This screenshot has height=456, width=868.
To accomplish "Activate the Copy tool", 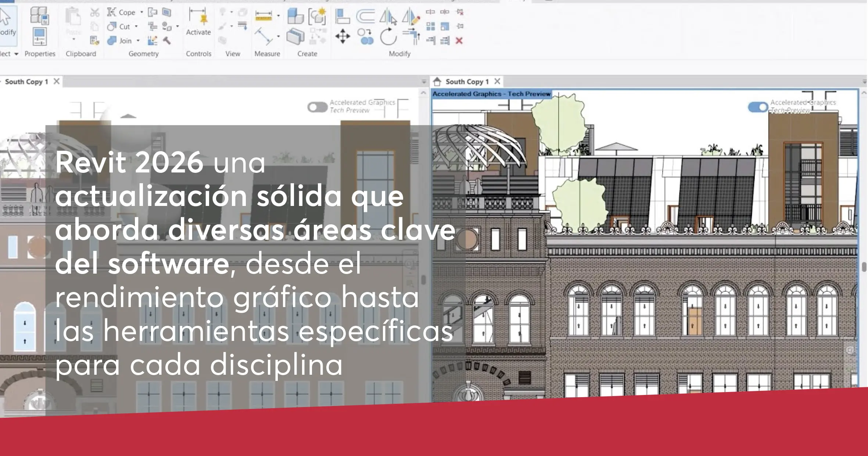I will 366,36.
